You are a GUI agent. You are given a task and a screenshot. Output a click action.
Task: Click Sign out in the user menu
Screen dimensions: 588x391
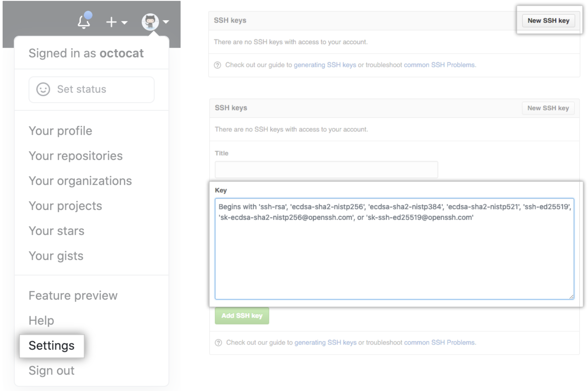click(51, 371)
